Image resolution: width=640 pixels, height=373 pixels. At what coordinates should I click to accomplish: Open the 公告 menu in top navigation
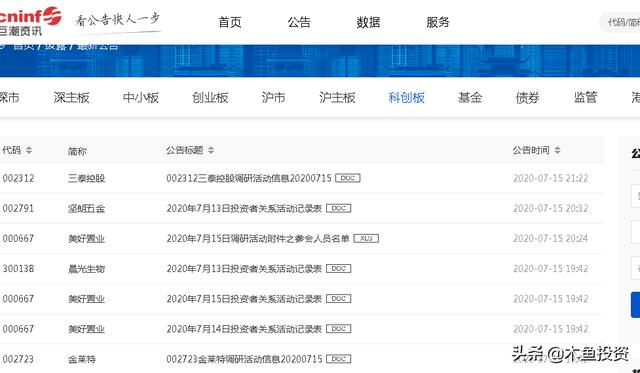point(299,22)
